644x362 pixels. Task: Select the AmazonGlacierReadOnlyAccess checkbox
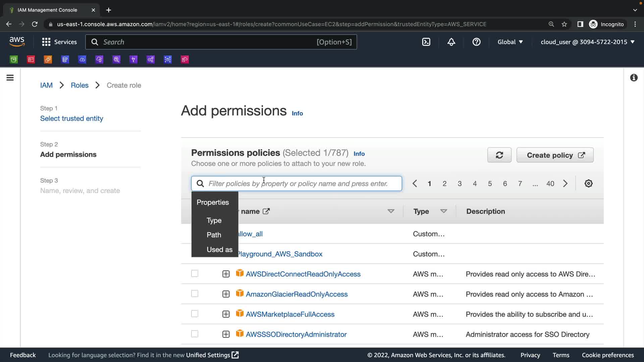(195, 294)
